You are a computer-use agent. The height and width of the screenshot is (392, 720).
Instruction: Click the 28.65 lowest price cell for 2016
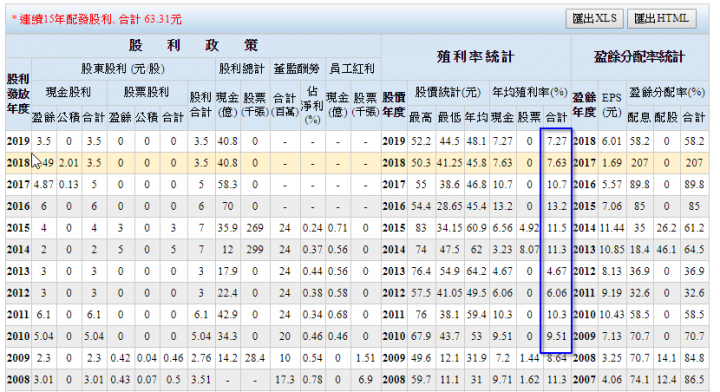(x=449, y=206)
